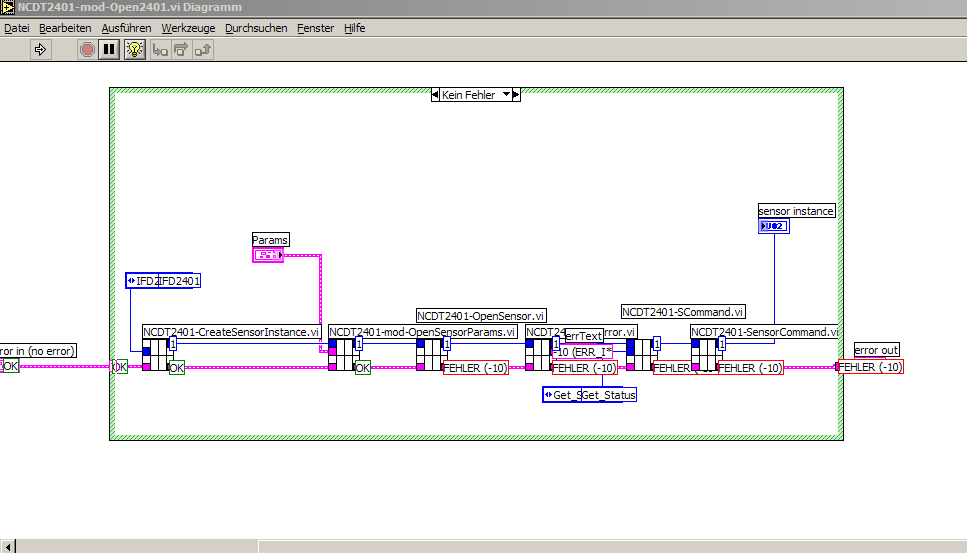The height and width of the screenshot is (553, 967).
Task: Toggle highlight execution light bulb
Action: [x=134, y=49]
